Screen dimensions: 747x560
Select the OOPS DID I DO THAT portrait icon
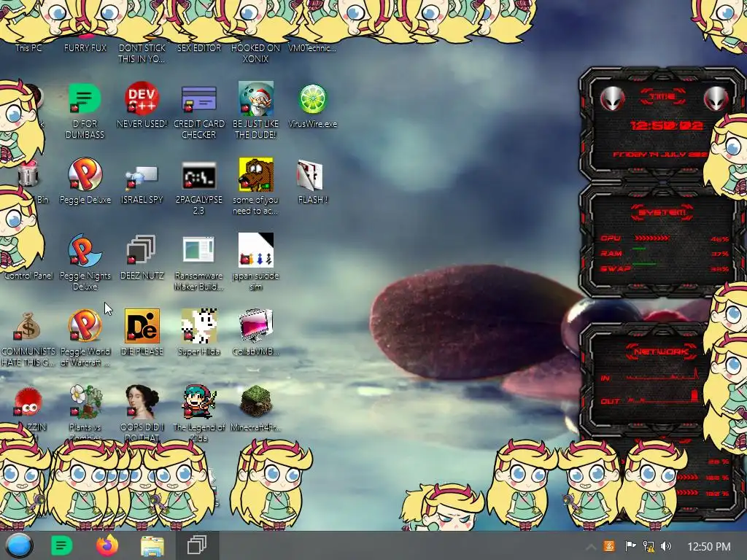click(x=142, y=402)
